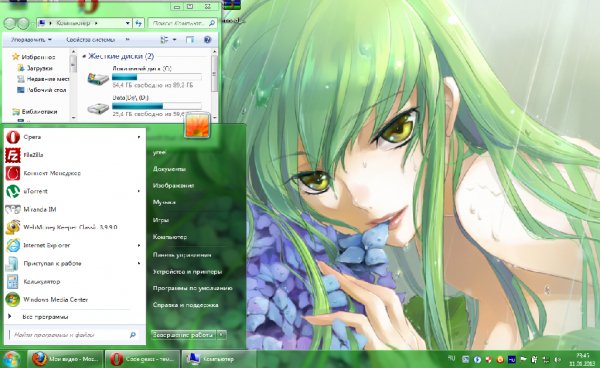Open Miranda IM messenger

point(73,209)
